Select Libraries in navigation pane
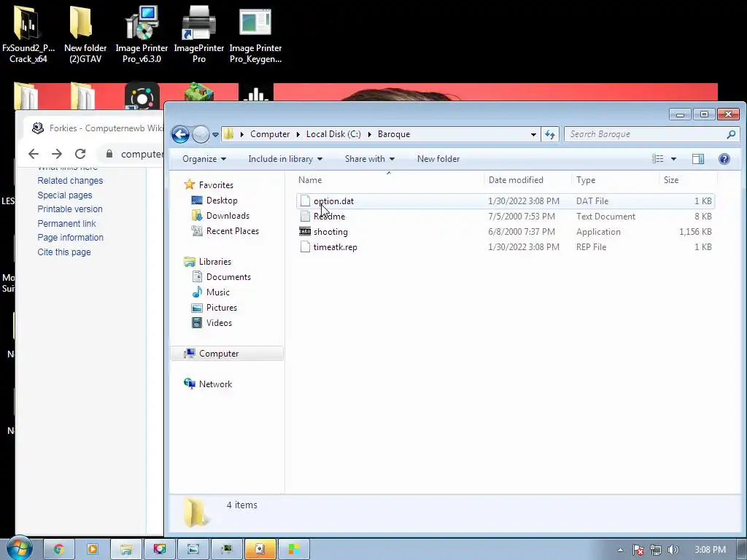This screenshot has width=747, height=560. point(215,262)
